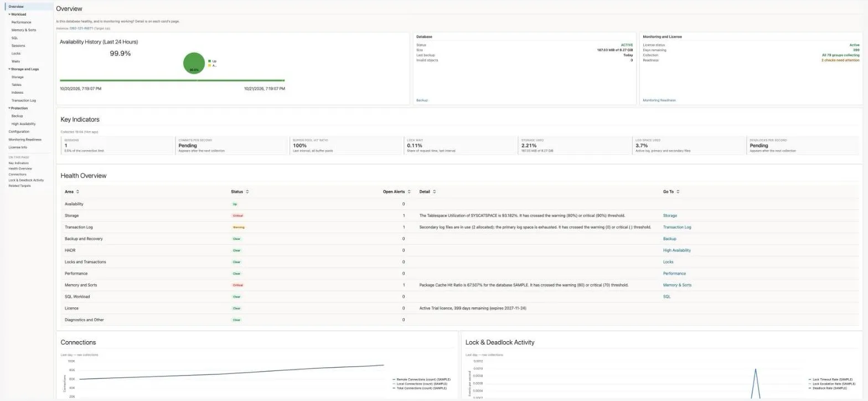The width and height of the screenshot is (868, 401).
Task: Open Tables in the sidebar
Action: pos(17,85)
